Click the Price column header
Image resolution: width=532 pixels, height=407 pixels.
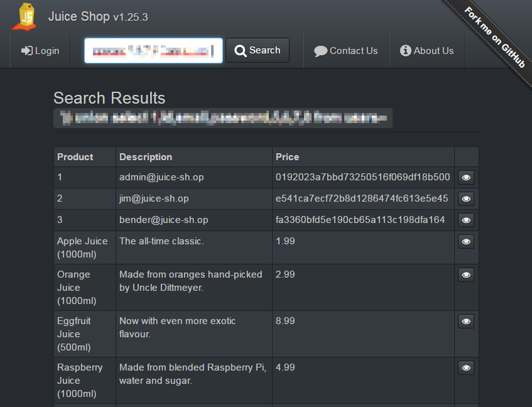click(x=287, y=157)
